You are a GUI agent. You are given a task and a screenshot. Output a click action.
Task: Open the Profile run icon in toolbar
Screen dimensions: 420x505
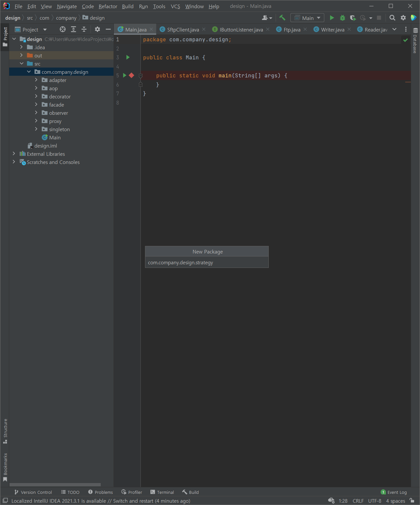click(x=363, y=18)
